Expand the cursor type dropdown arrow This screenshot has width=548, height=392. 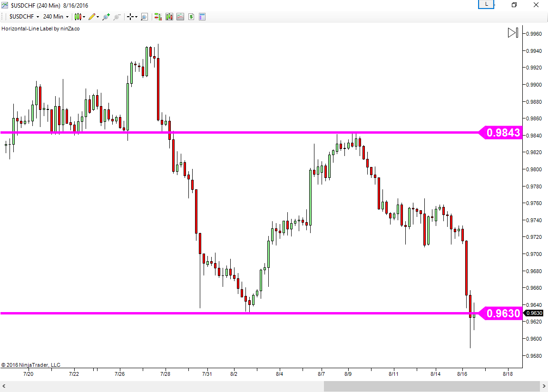tap(137, 17)
